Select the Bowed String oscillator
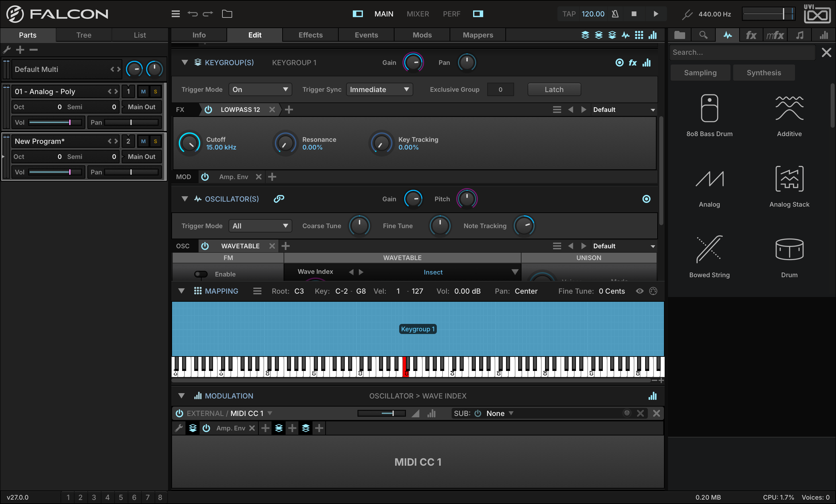Screen dimensions: 836x504 click(x=709, y=257)
